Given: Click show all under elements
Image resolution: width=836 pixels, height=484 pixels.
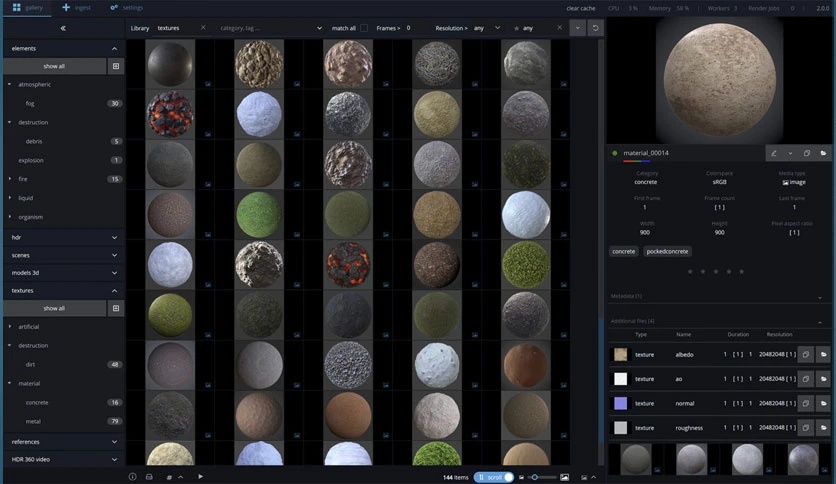Looking at the screenshot, I should click(54, 67).
